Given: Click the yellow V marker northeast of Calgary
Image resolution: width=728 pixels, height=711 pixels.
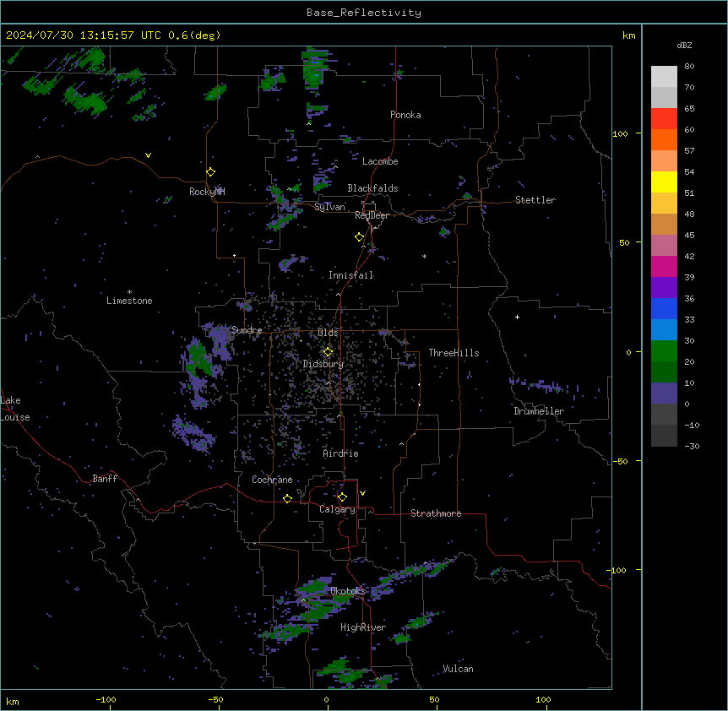Looking at the screenshot, I should (362, 493).
